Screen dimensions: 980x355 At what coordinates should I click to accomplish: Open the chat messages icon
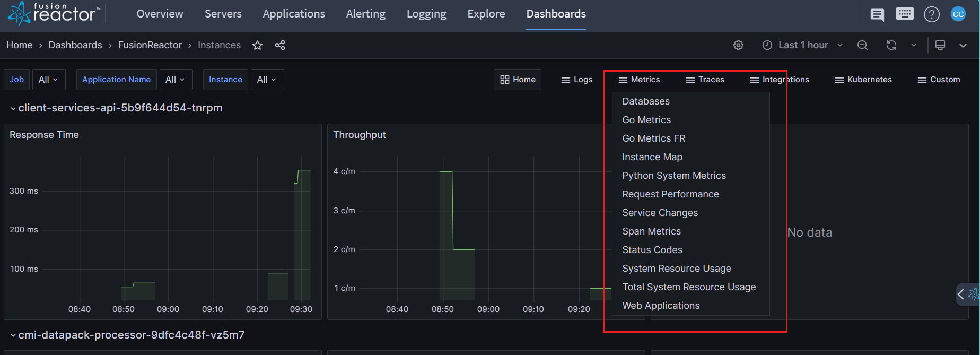[877, 15]
